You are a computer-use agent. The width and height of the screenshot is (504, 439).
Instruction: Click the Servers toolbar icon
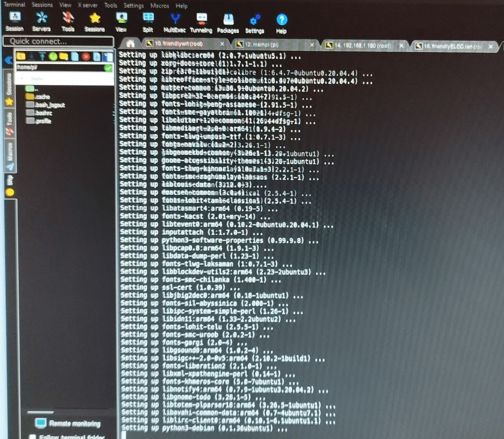(x=41, y=21)
